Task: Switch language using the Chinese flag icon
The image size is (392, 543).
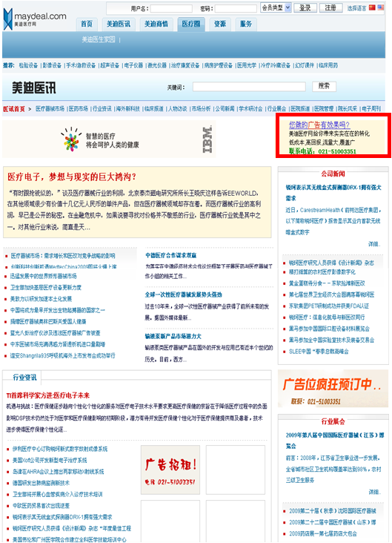Action: pos(372,7)
